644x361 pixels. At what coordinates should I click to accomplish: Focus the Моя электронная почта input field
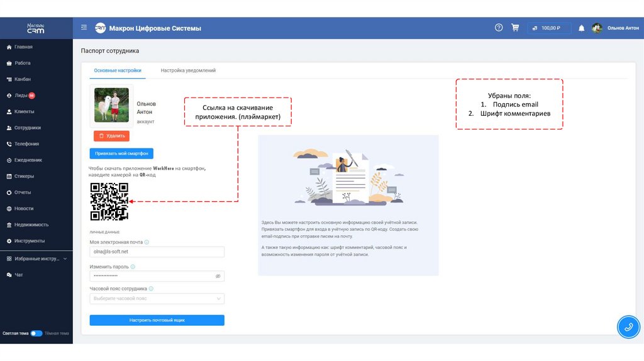coord(157,252)
